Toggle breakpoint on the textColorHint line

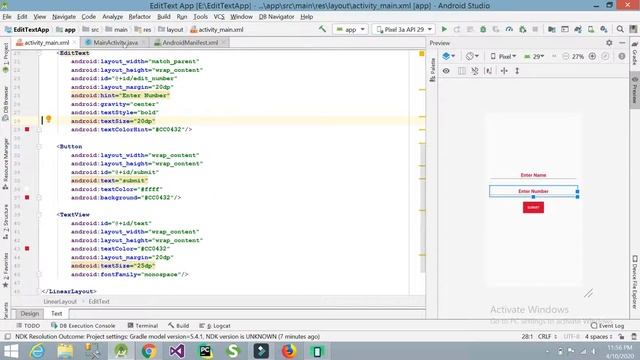[27, 129]
